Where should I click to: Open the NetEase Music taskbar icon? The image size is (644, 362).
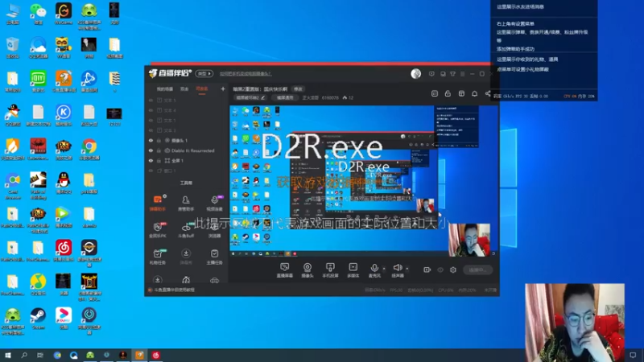(x=155, y=355)
